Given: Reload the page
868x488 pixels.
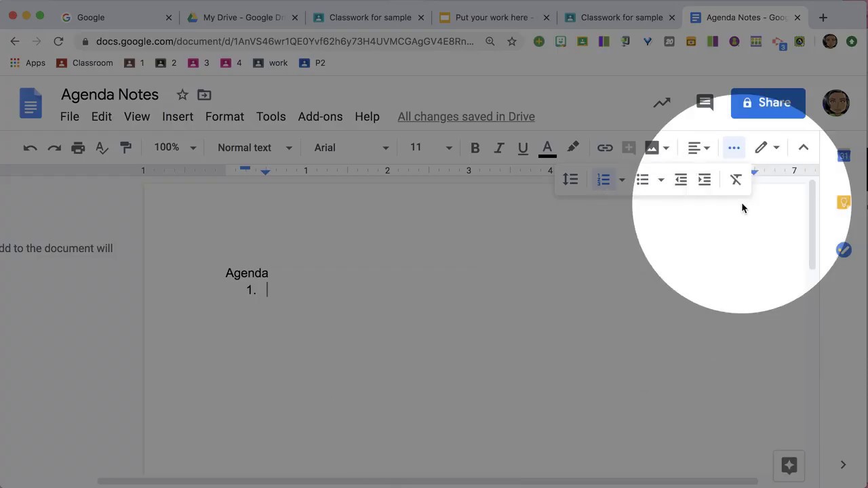Looking at the screenshot, I should 58,41.
